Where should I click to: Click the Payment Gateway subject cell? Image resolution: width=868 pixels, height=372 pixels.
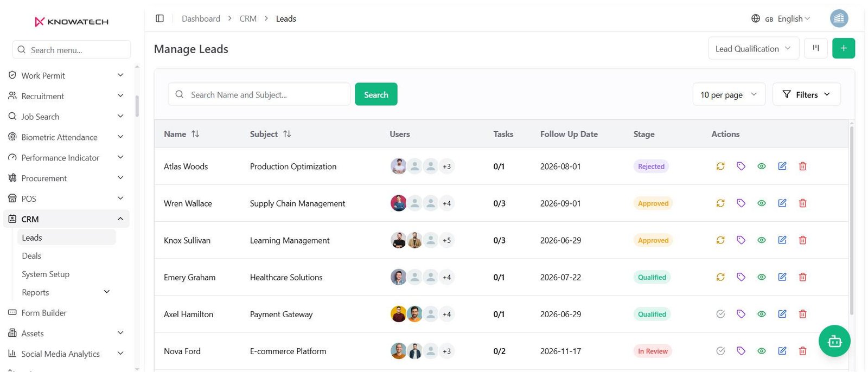(x=281, y=314)
